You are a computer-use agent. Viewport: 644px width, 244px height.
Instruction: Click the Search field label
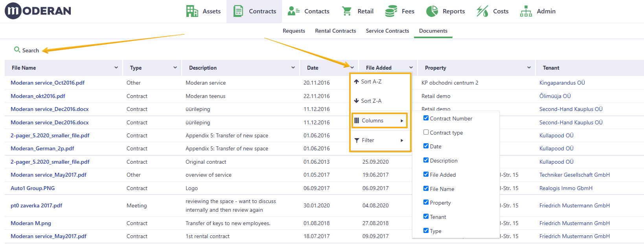[x=31, y=50]
